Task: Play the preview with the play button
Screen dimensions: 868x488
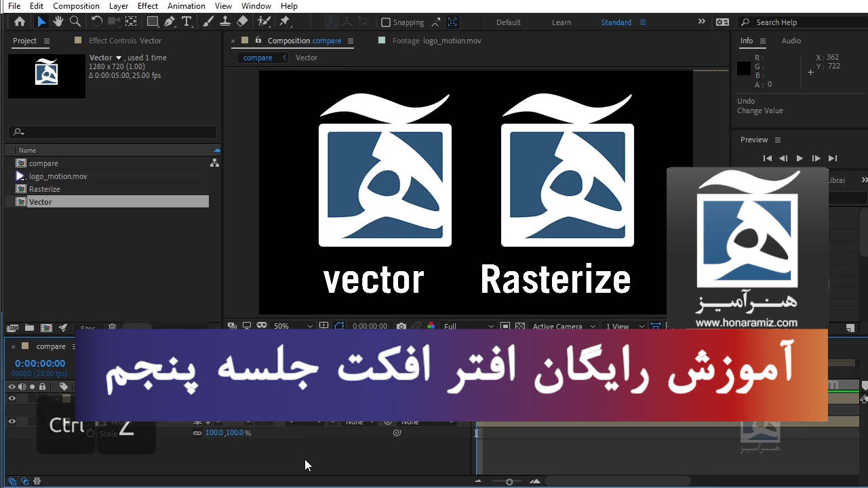Action: (800, 158)
